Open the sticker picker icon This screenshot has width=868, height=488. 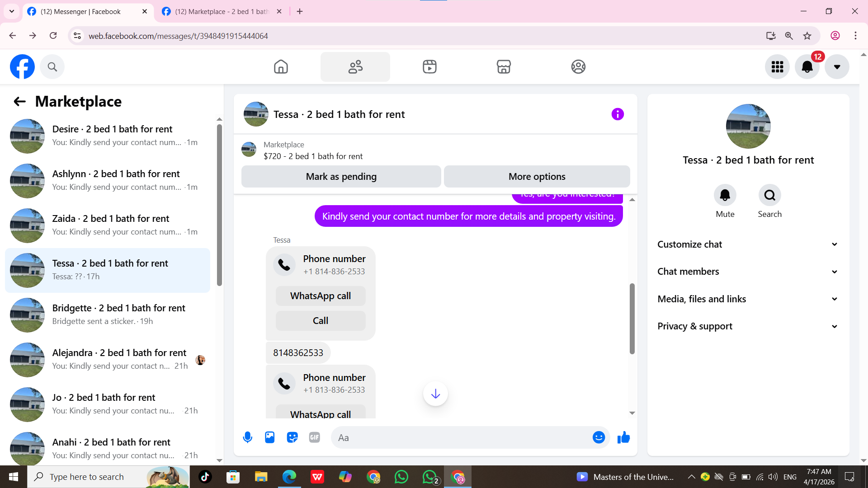(x=292, y=437)
